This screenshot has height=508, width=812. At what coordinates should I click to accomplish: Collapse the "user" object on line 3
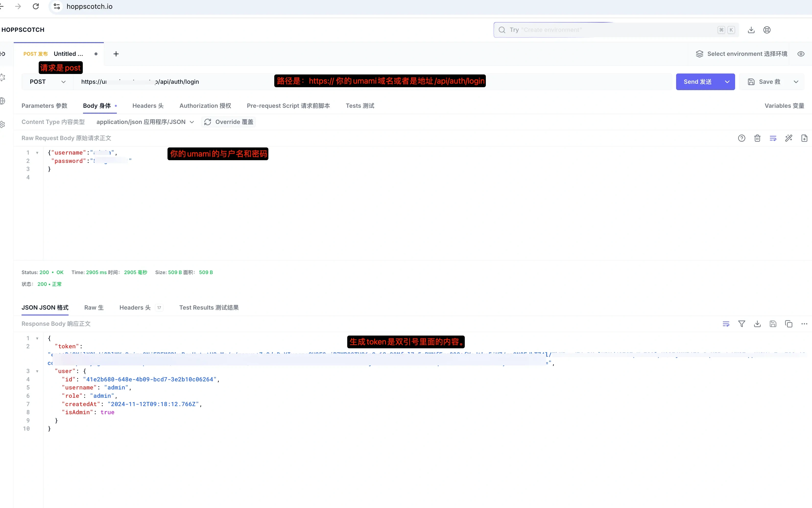37,371
